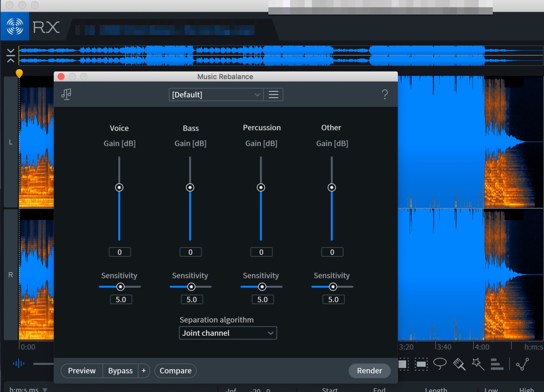Select the L channel label
Screen dimensions: 544x392
click(11, 142)
